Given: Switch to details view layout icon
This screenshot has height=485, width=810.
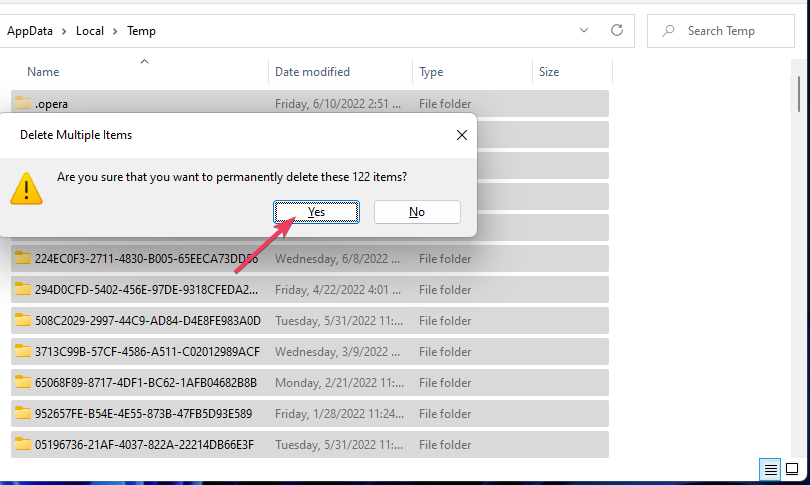Looking at the screenshot, I should [770, 470].
